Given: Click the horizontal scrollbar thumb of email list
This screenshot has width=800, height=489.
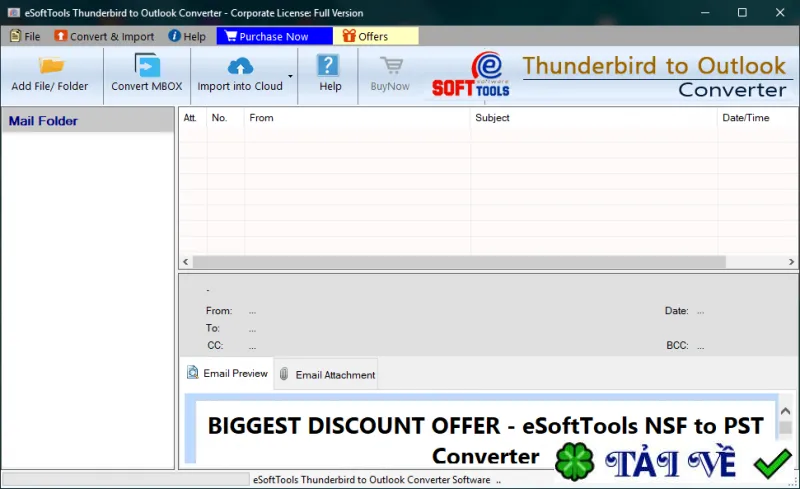Looking at the screenshot, I should [459, 262].
